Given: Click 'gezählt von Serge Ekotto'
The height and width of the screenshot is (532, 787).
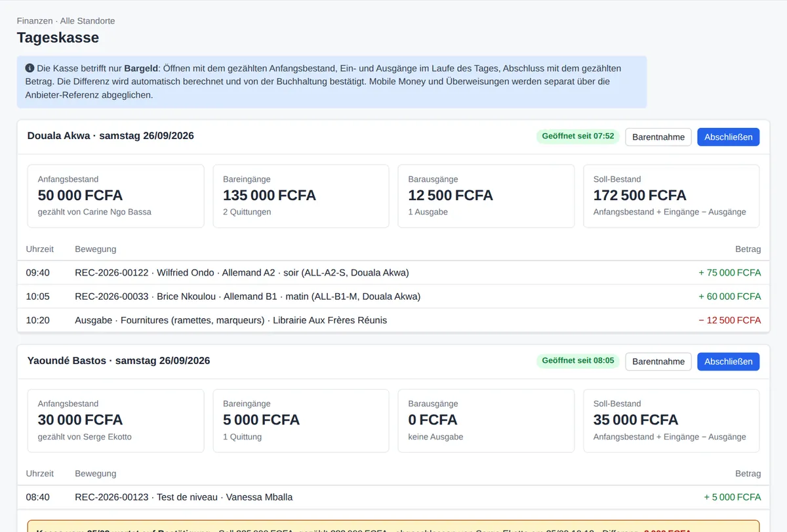Looking at the screenshot, I should [85, 436].
